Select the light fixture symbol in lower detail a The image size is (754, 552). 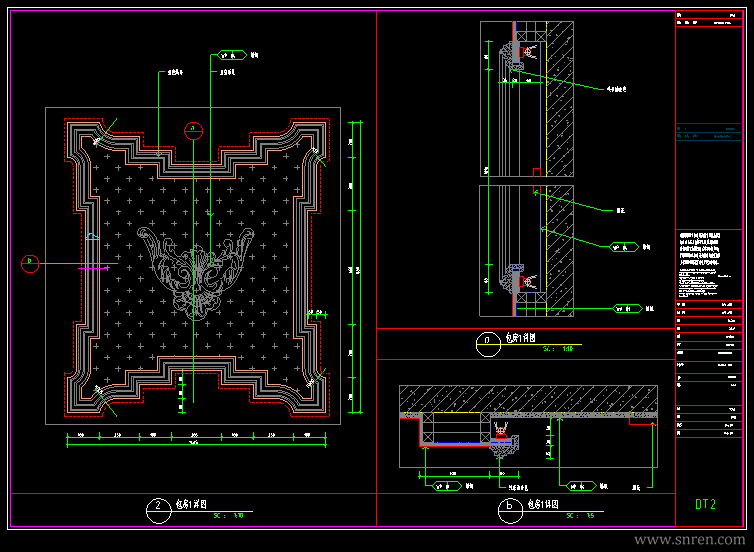pyautogui.click(x=528, y=282)
